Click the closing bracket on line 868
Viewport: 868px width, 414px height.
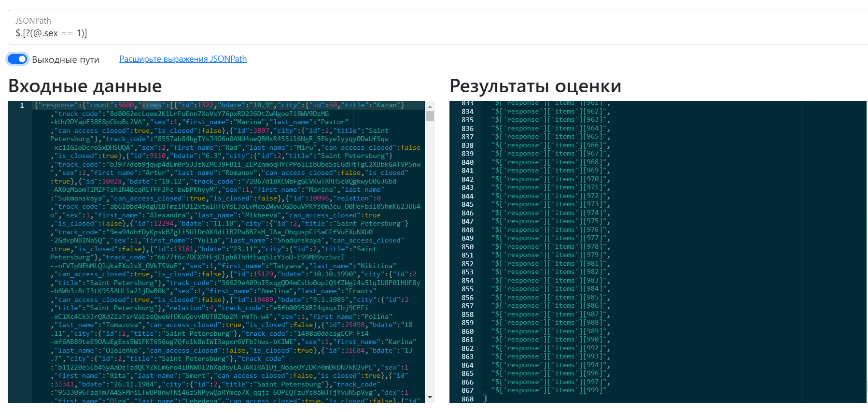[x=485, y=399]
